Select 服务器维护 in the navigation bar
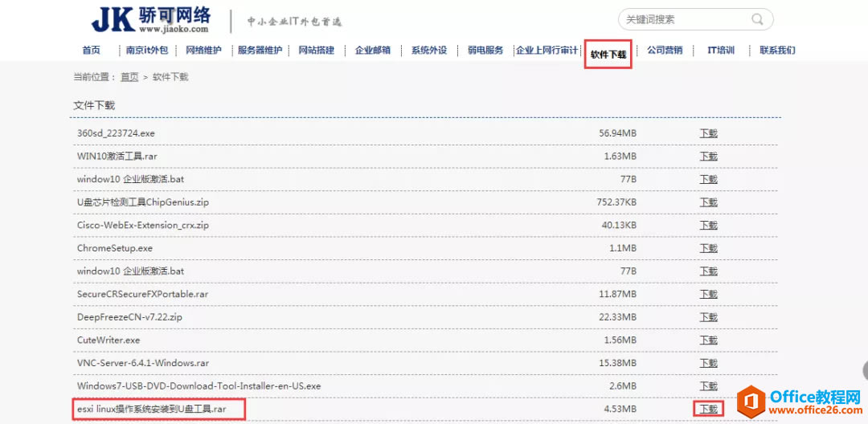Screen dimensions: 868x424 pyautogui.click(x=260, y=51)
